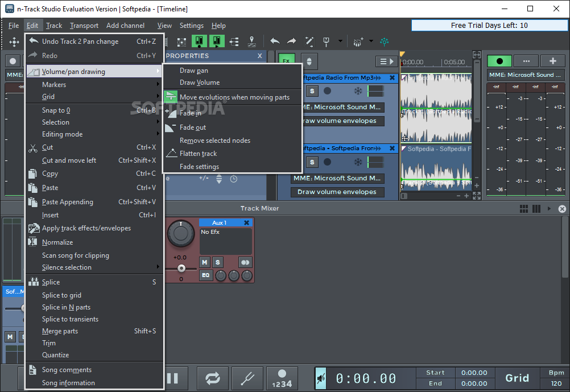Click the stereo link icon on Aux 1
Image resolution: width=570 pixels, height=392 pixels.
click(x=245, y=262)
